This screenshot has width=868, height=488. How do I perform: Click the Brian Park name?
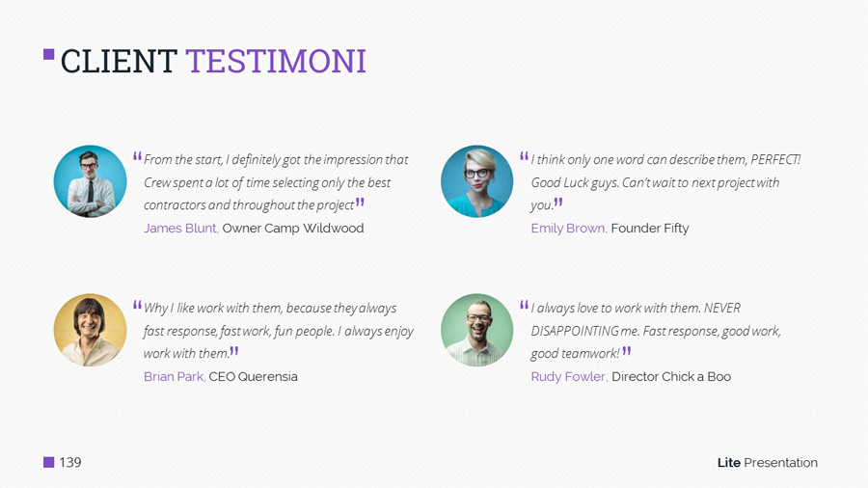pos(174,377)
